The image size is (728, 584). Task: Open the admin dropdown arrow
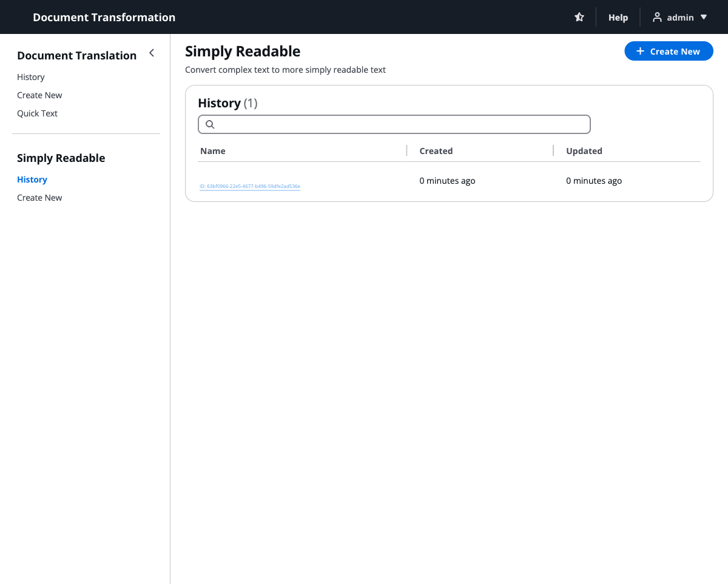point(704,18)
